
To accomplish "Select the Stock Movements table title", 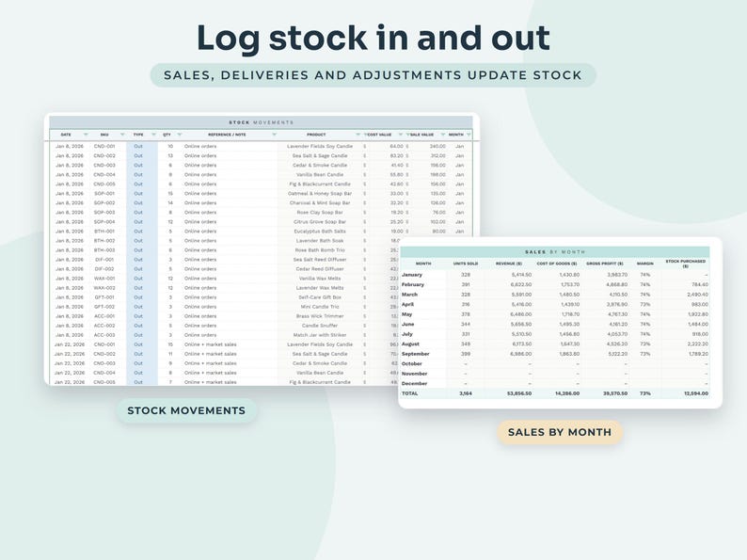I will (x=261, y=122).
